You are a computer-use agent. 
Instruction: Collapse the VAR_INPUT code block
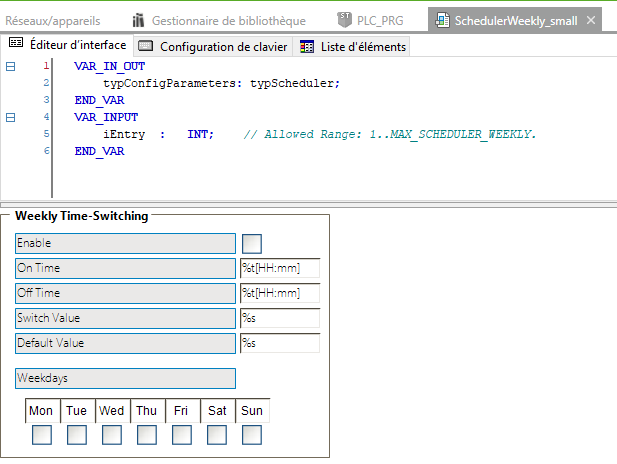[11, 117]
